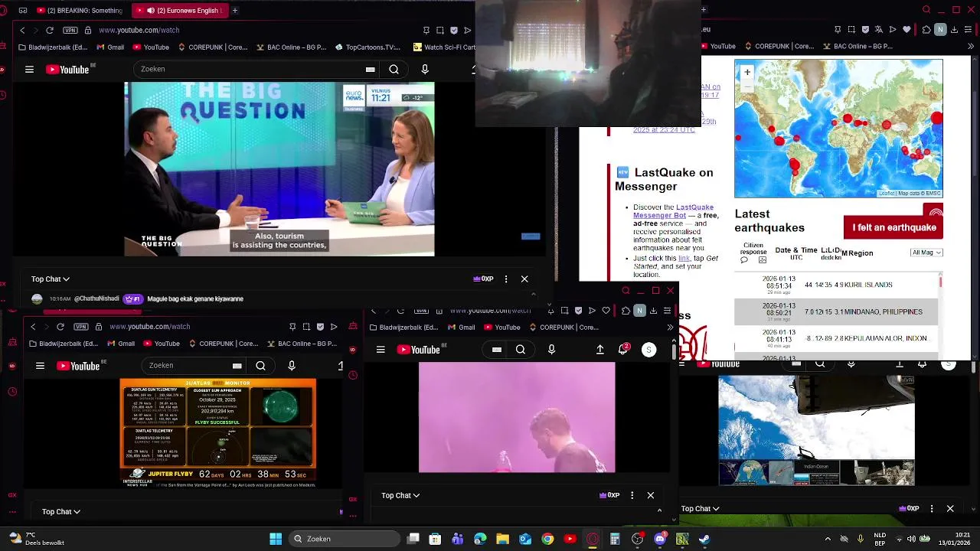Screen dimensions: 980x551
Task: Switch to the BREAKING: Something tab
Action: pos(80,11)
